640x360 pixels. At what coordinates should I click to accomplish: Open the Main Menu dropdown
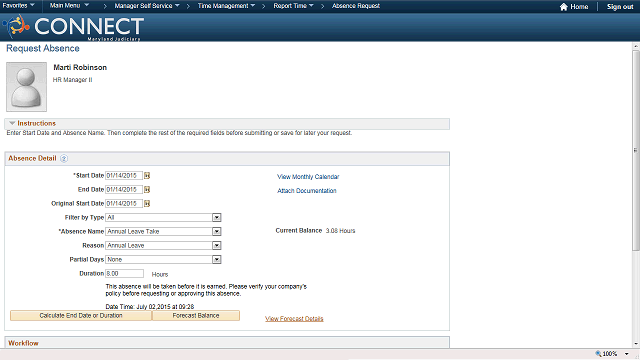pos(69,6)
